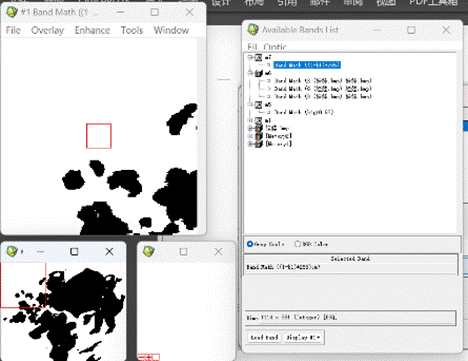The image size is (468, 361).
Task: Click the Dims information text line
Action: tap(351, 318)
